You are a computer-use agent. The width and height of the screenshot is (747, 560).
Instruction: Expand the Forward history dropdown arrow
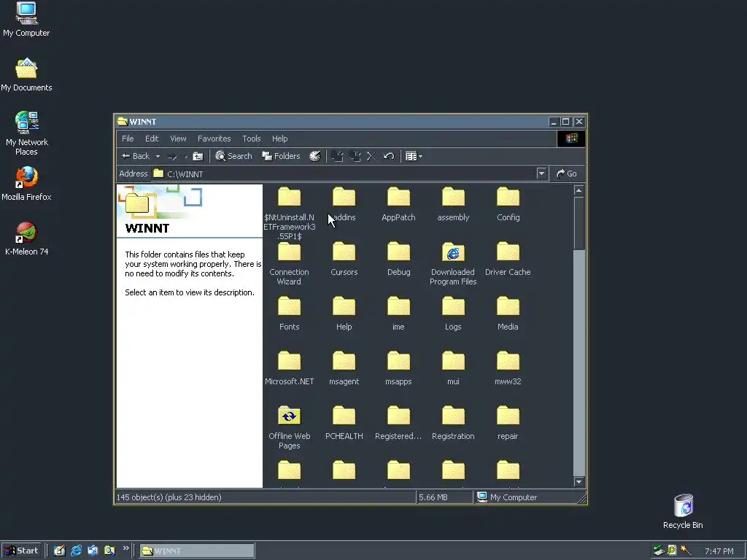click(186, 156)
